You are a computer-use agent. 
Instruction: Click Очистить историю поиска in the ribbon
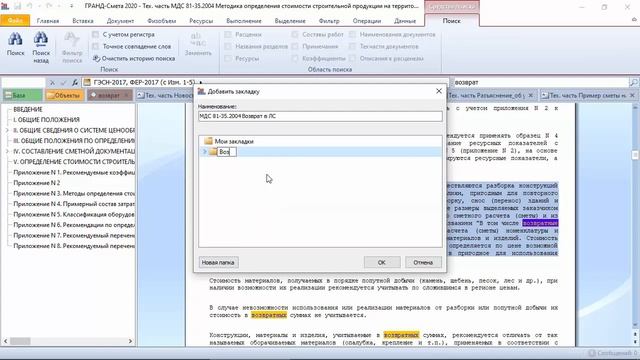click(x=134, y=58)
